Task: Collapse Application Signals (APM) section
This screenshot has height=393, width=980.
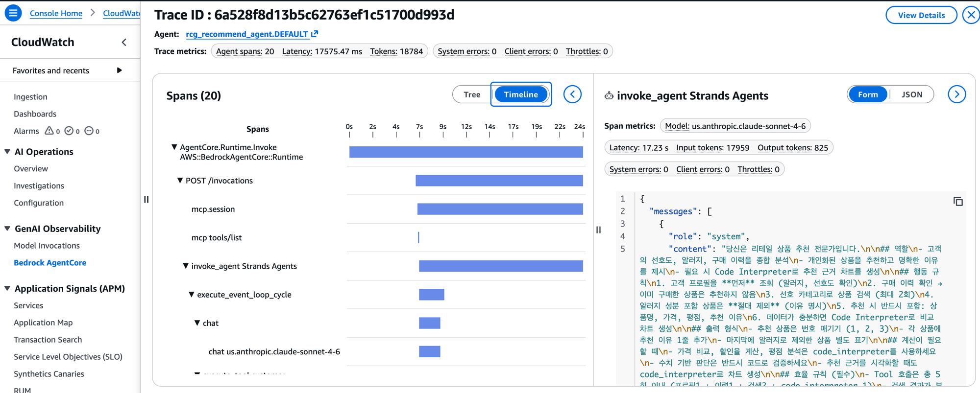Action: (x=7, y=288)
